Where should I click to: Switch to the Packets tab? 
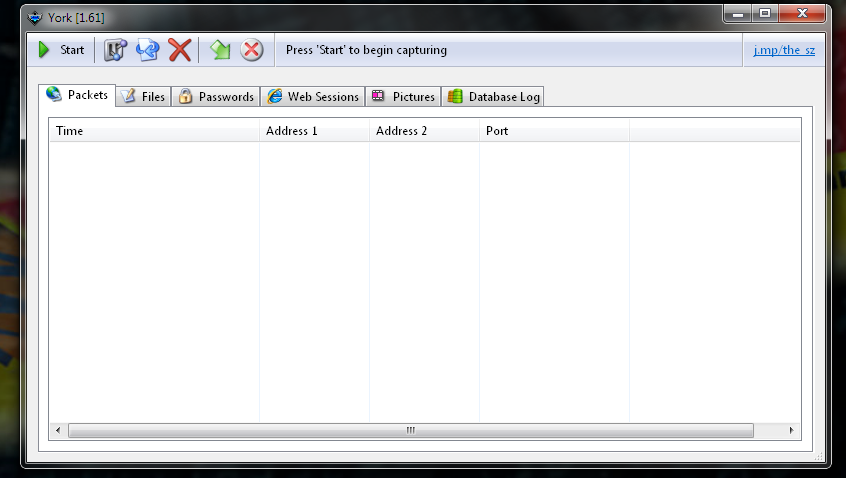click(77, 95)
